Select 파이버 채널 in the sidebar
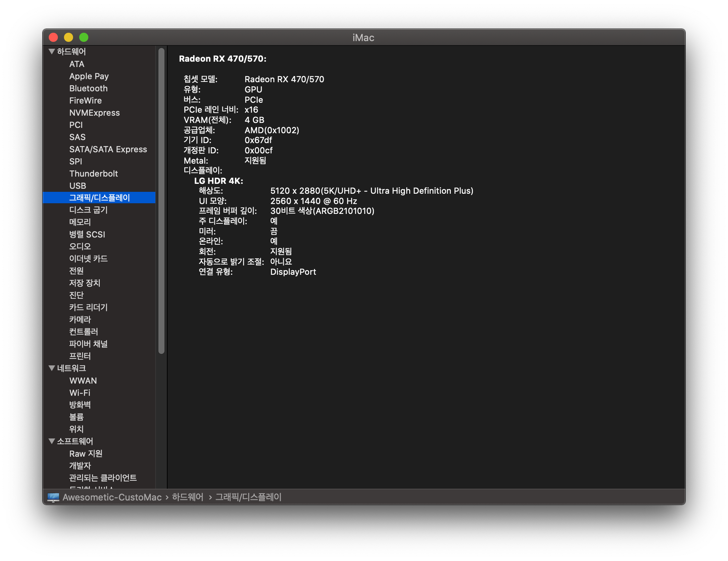Screen dimensions: 728x561 pyautogui.click(x=88, y=344)
